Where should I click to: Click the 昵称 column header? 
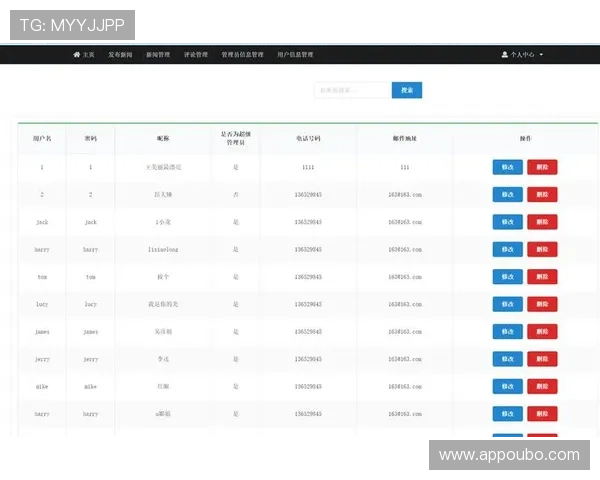click(x=163, y=139)
